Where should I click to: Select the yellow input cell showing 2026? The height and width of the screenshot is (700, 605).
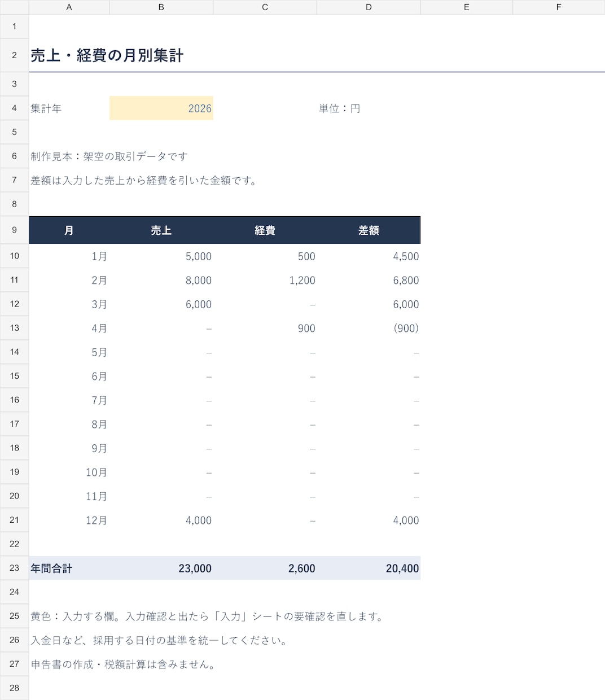pos(161,108)
